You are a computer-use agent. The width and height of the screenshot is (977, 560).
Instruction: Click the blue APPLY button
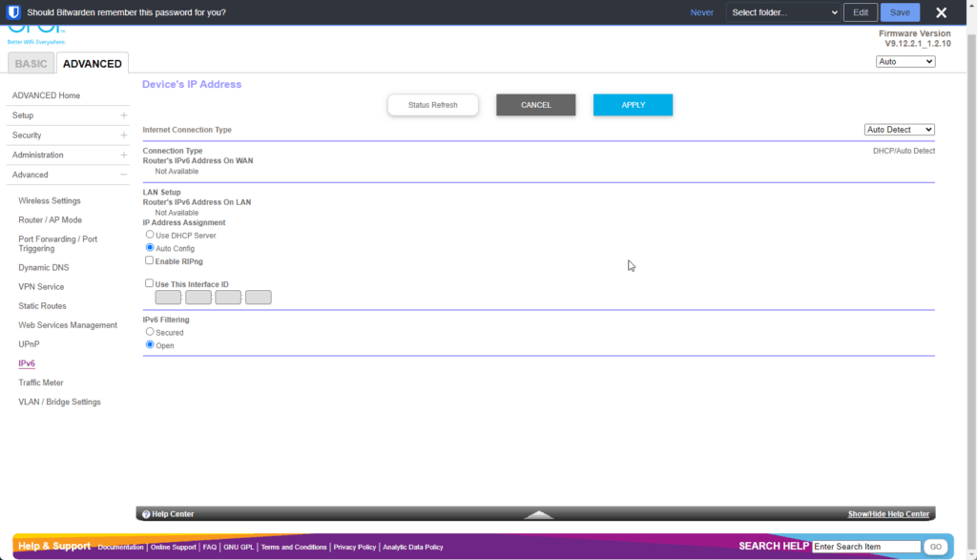click(633, 105)
